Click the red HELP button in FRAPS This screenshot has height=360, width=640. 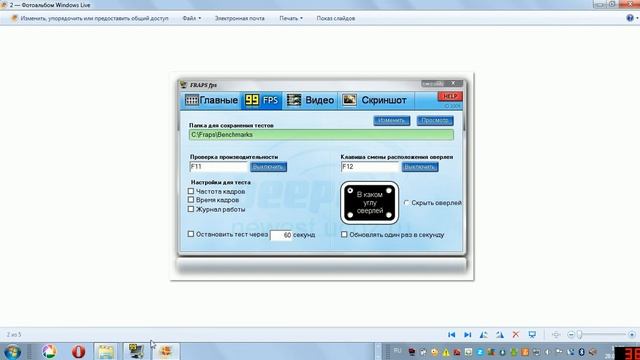450,96
